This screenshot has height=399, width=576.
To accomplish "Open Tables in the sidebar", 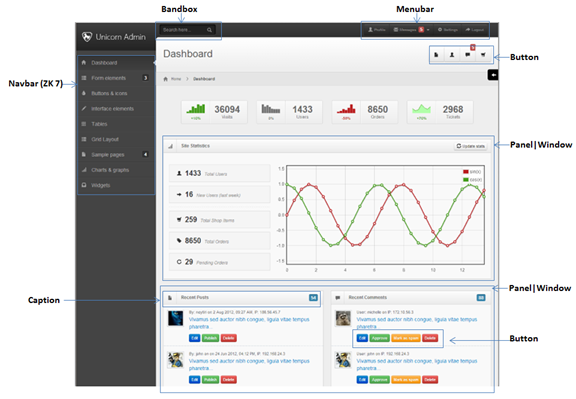I will 116,124.
